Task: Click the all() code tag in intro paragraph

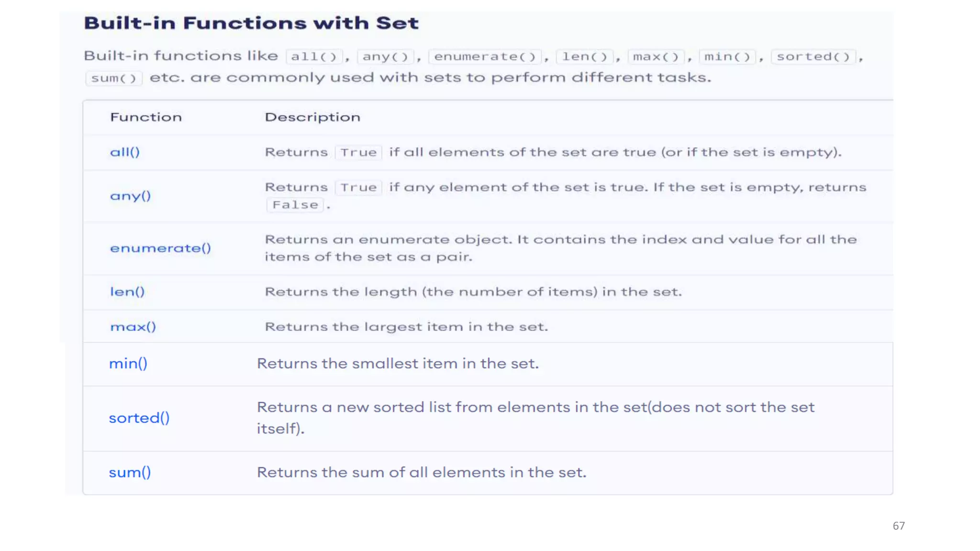Action: (314, 56)
